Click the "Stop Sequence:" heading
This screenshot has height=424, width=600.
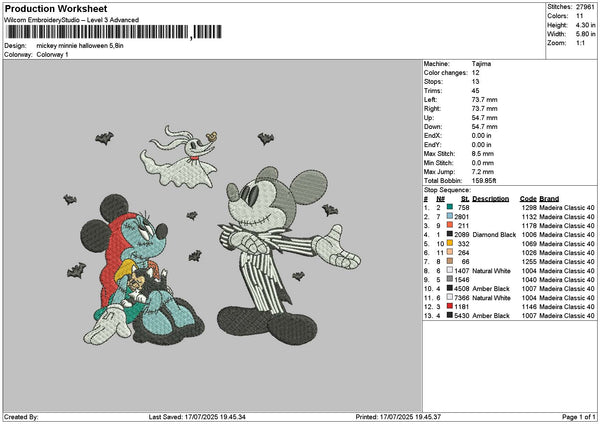coord(447,190)
